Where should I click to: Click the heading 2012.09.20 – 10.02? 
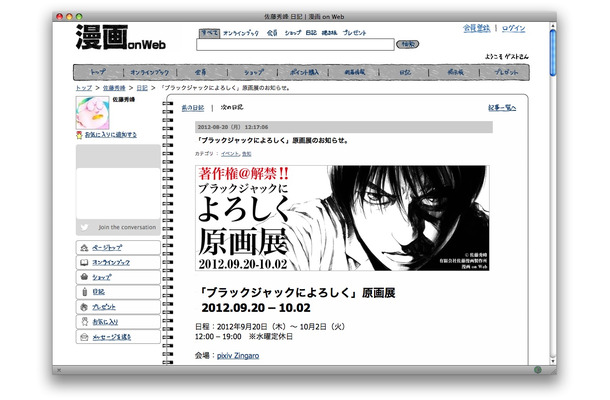click(x=256, y=308)
